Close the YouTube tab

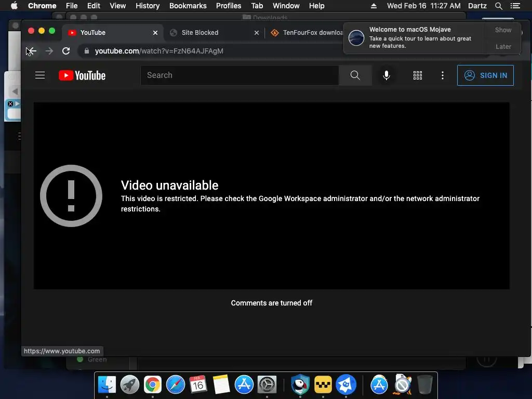[155, 33]
